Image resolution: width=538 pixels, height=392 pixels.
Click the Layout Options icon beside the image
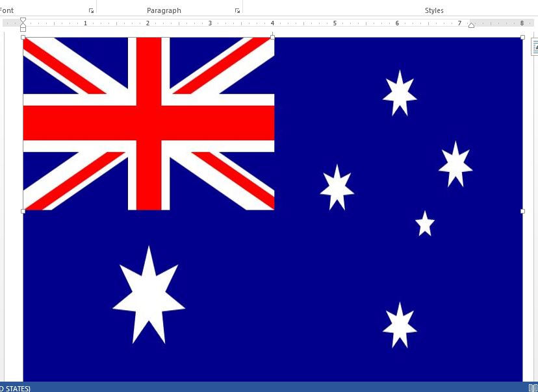coord(535,47)
